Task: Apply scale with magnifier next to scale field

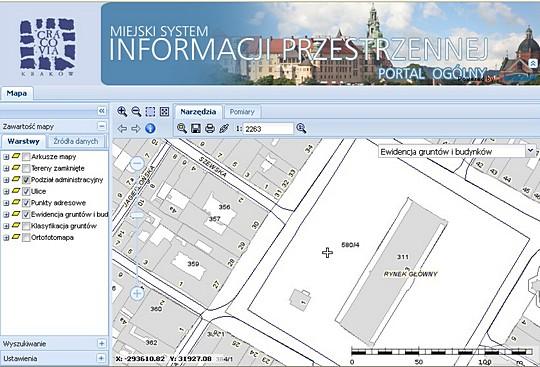Action: (x=301, y=128)
